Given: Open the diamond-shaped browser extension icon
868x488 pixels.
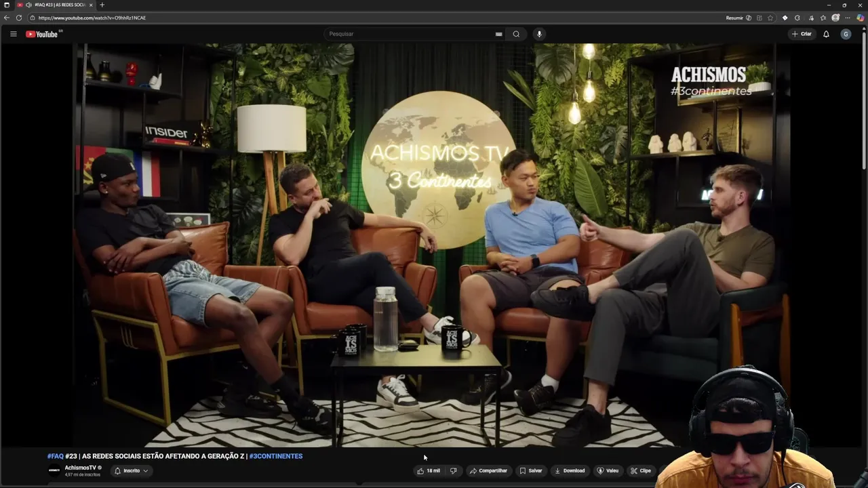Looking at the screenshot, I should point(785,18).
